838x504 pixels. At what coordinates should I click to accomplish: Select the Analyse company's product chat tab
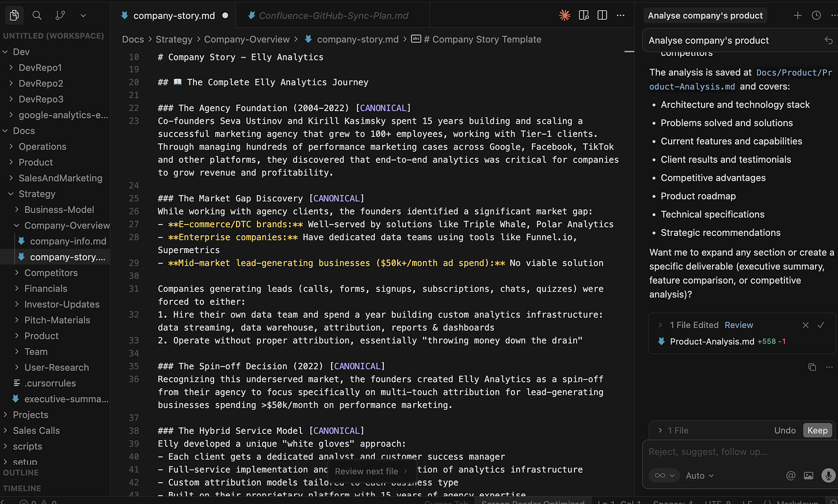tap(705, 16)
